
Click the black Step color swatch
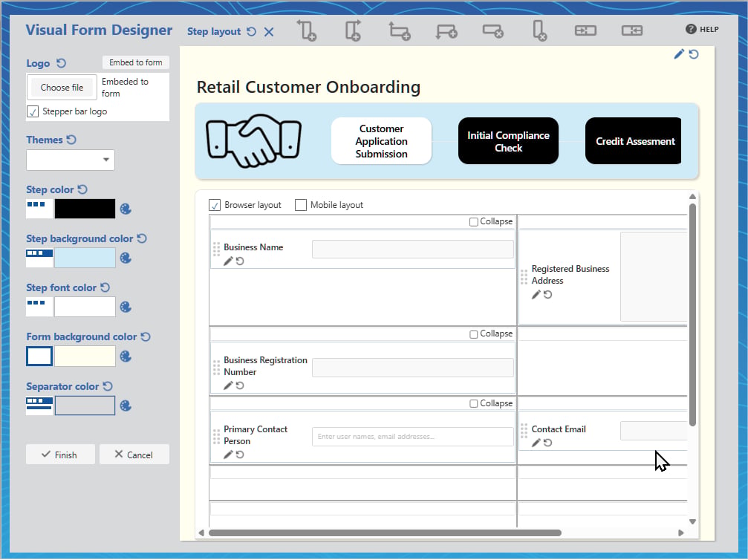point(85,209)
